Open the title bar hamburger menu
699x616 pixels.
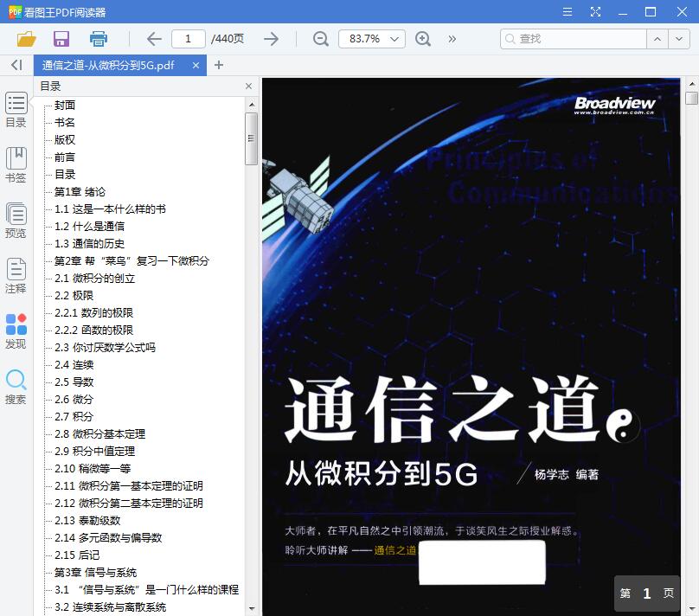568,12
